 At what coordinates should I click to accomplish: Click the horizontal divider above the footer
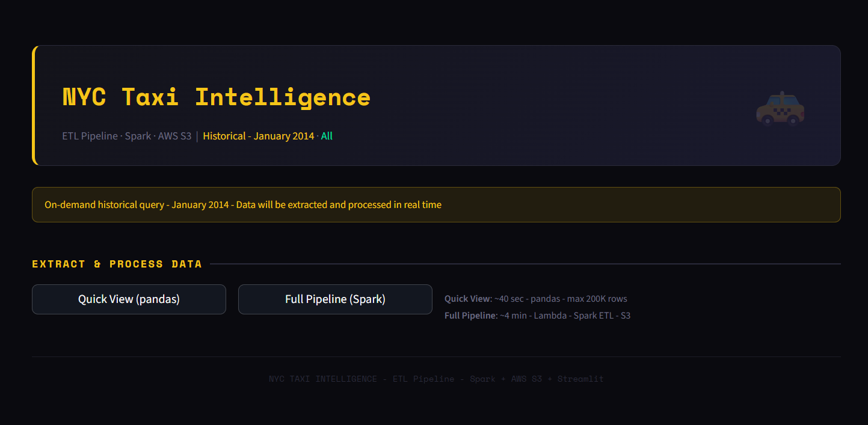(436, 356)
